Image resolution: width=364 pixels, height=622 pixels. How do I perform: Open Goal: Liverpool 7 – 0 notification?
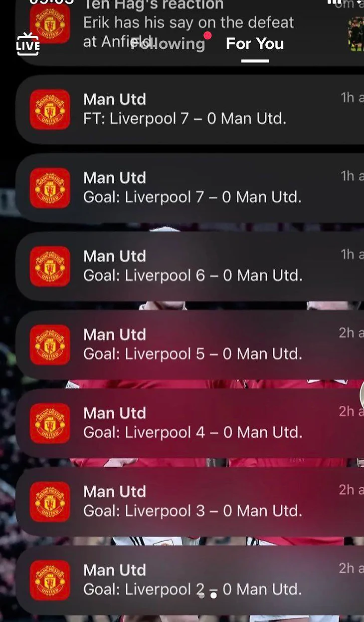coord(190,188)
